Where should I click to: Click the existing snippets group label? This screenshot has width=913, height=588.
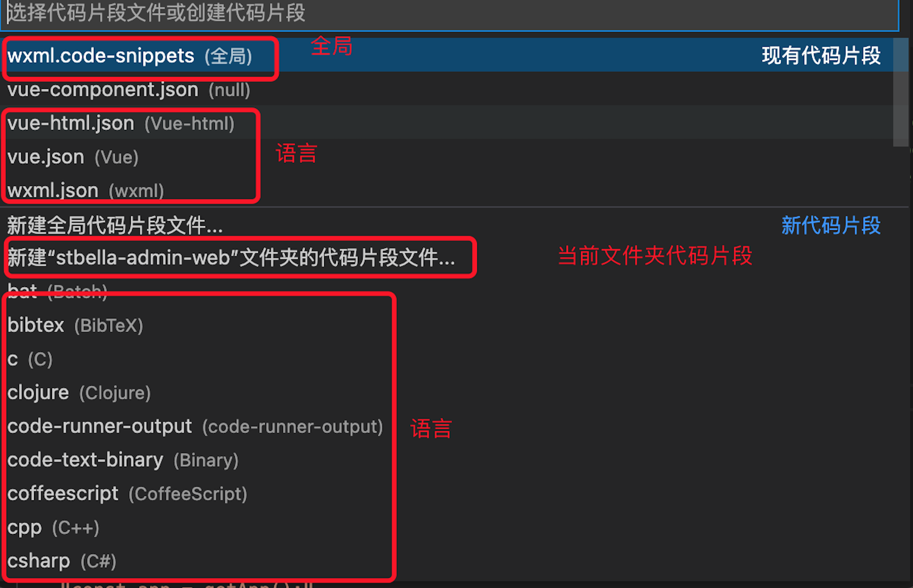(x=821, y=56)
